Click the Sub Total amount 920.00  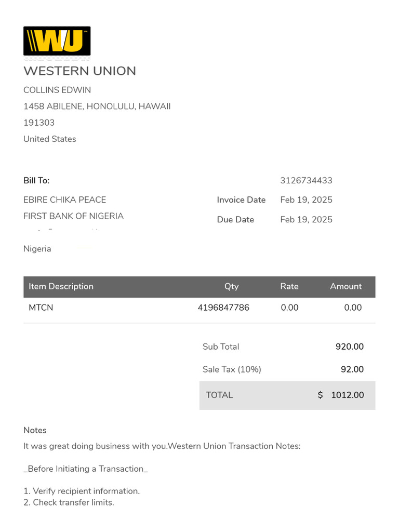coord(349,347)
